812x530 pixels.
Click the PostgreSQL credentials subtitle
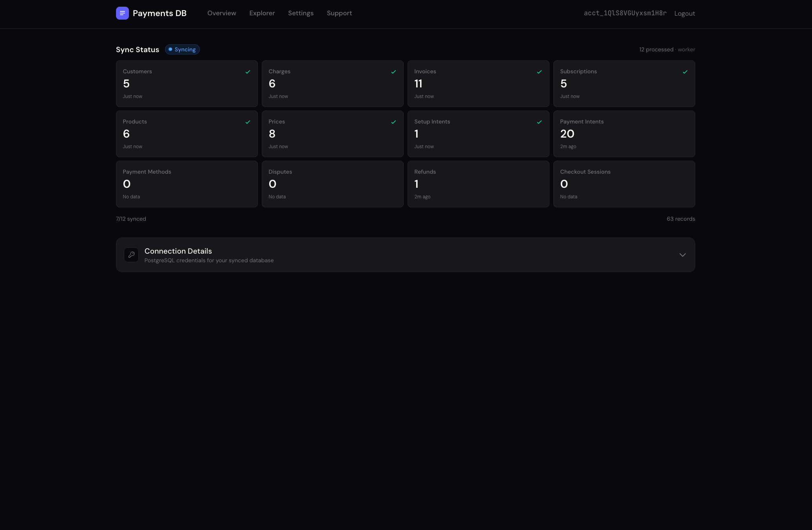(x=209, y=260)
